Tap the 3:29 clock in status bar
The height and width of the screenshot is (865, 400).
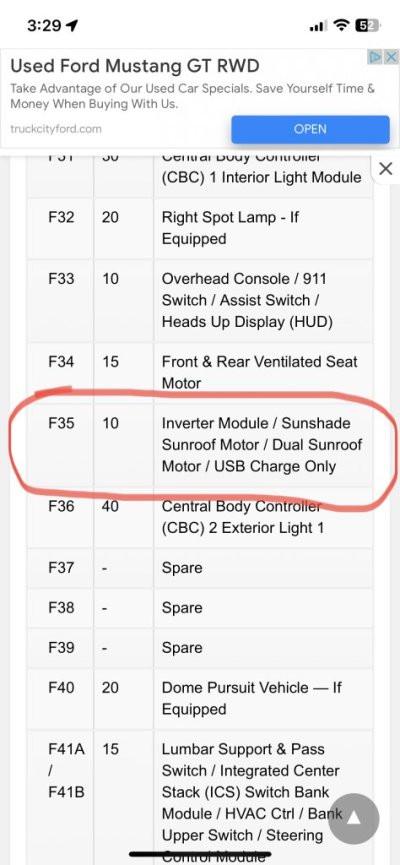point(44,25)
